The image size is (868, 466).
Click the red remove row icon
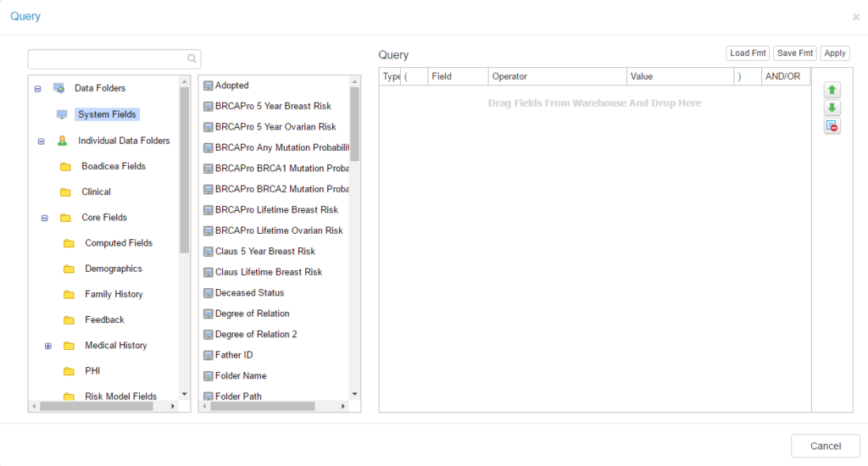(832, 126)
